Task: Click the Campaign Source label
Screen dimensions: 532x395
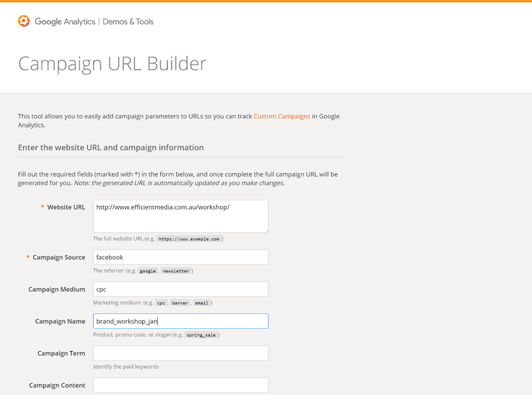Action: [x=59, y=257]
